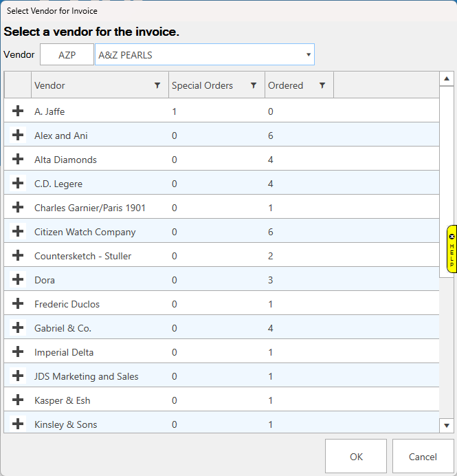Open the A&Z PEARLS vendor dropdown
The width and height of the screenshot is (457, 476).
[309, 54]
